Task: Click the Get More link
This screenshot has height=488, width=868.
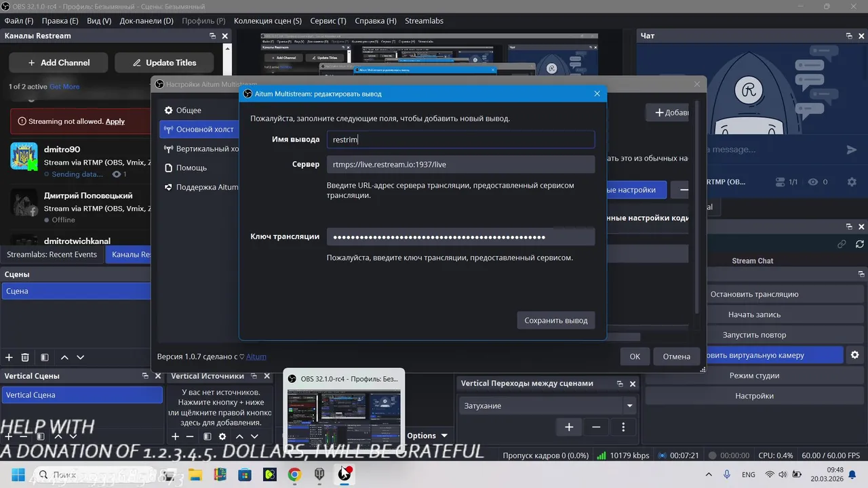Action: point(64,87)
